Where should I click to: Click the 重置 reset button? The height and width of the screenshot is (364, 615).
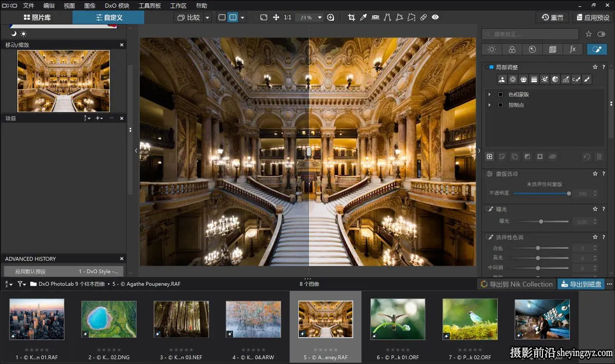click(553, 17)
